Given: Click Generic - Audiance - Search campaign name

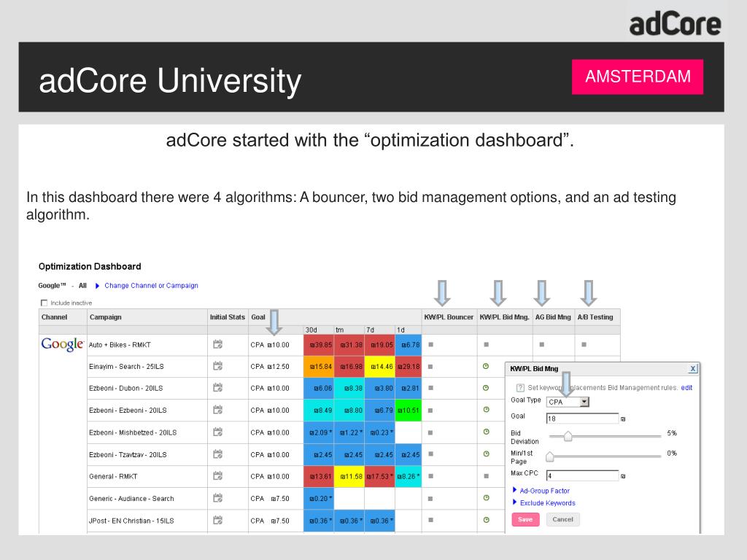Looking at the screenshot, I should (x=131, y=499).
